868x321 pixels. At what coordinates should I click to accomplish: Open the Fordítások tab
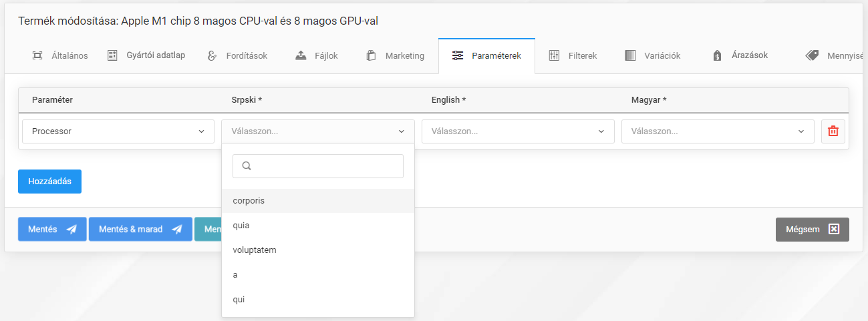coord(237,55)
